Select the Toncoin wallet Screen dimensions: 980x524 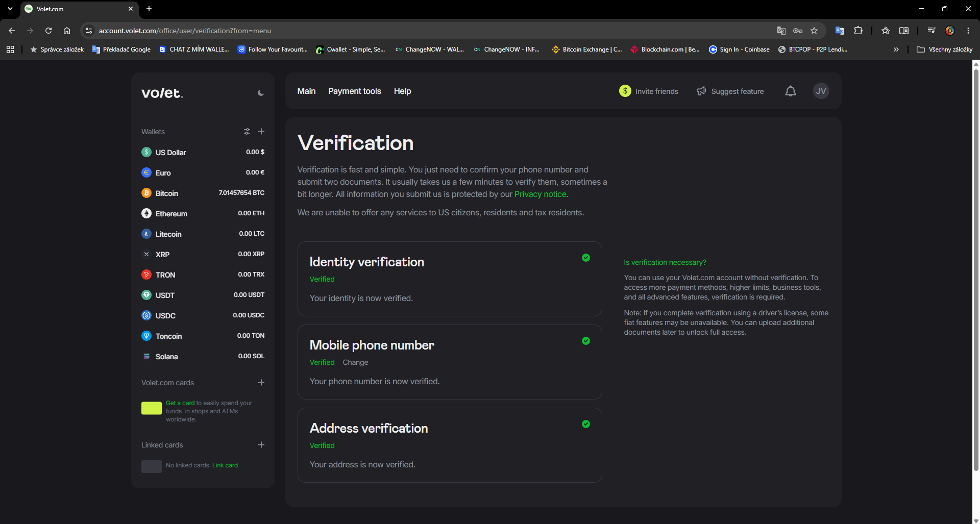[203, 336]
